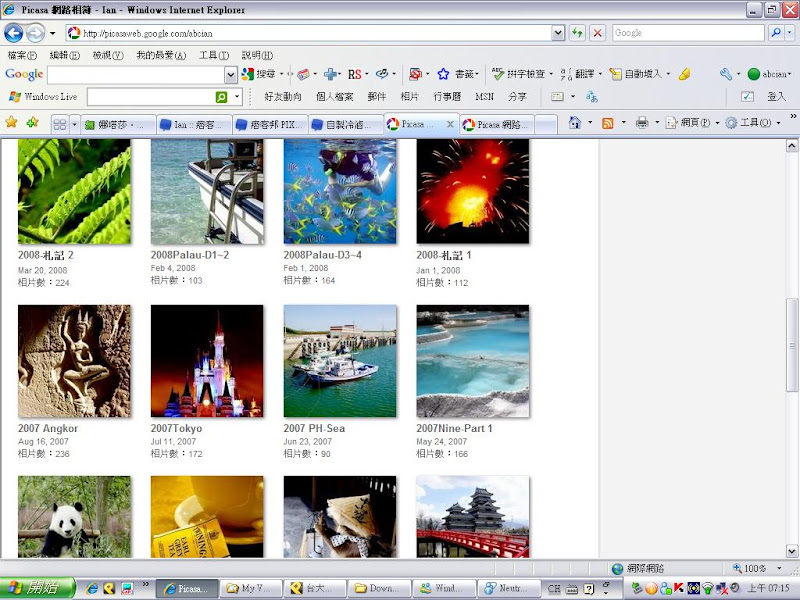The height and width of the screenshot is (600, 800).
Task: Click the Stop loading red X icon
Action: (597, 33)
